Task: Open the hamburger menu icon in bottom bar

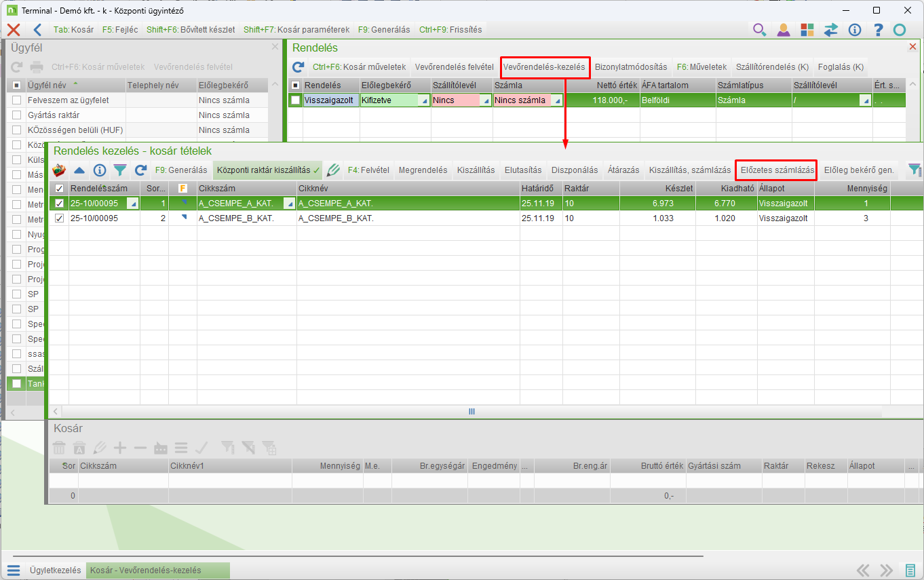Action: [14, 571]
